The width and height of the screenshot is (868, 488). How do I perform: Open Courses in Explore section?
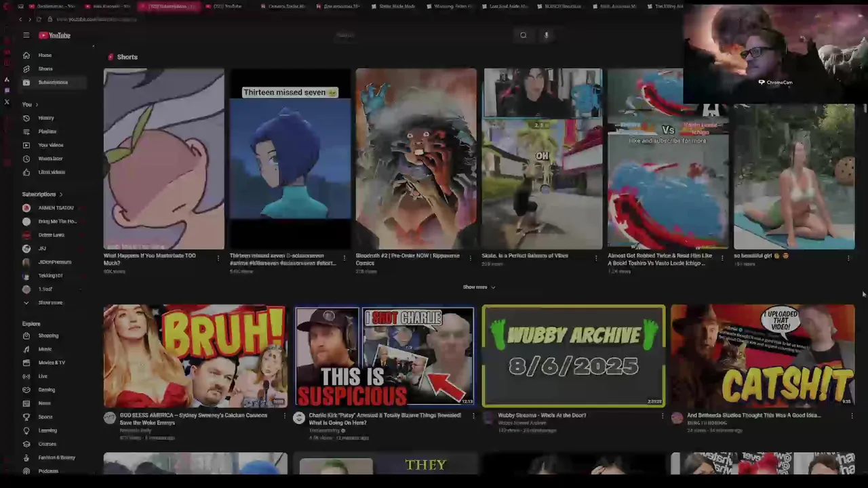[47, 444]
